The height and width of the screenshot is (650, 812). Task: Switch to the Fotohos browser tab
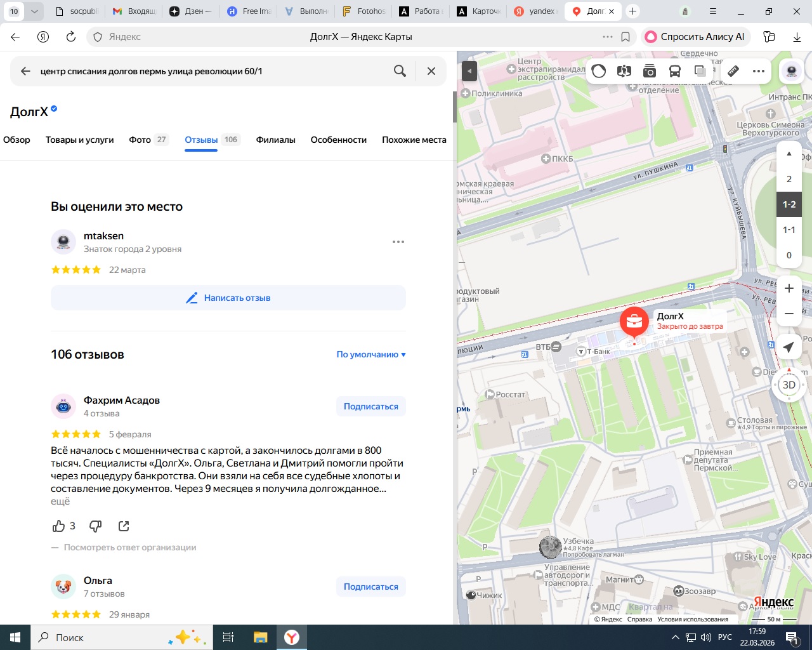click(364, 11)
